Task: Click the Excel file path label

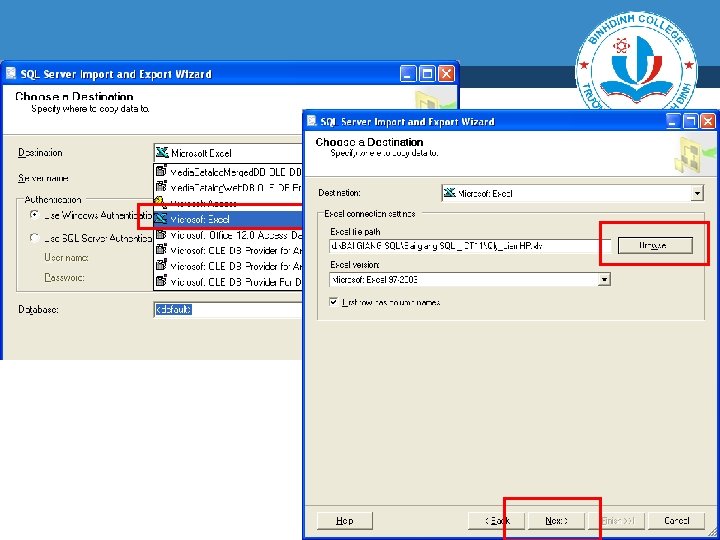Action: click(x=355, y=232)
